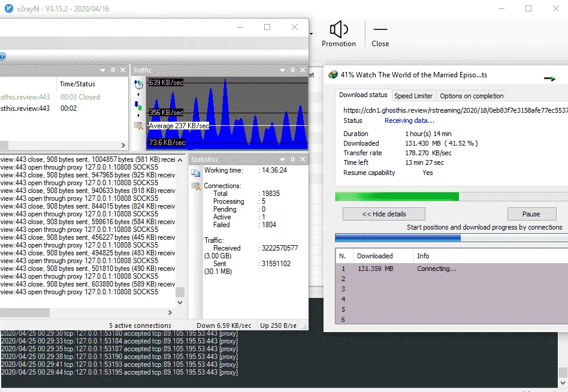Select connection row 6 in the download table
This screenshot has height=392, width=568.
click(x=452, y=319)
